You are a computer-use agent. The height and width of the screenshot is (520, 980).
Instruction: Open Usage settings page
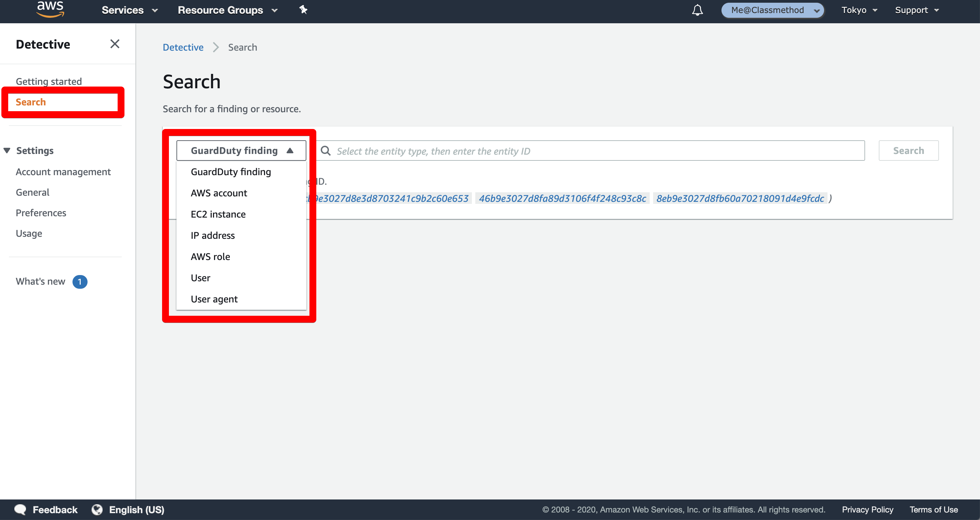pos(29,233)
